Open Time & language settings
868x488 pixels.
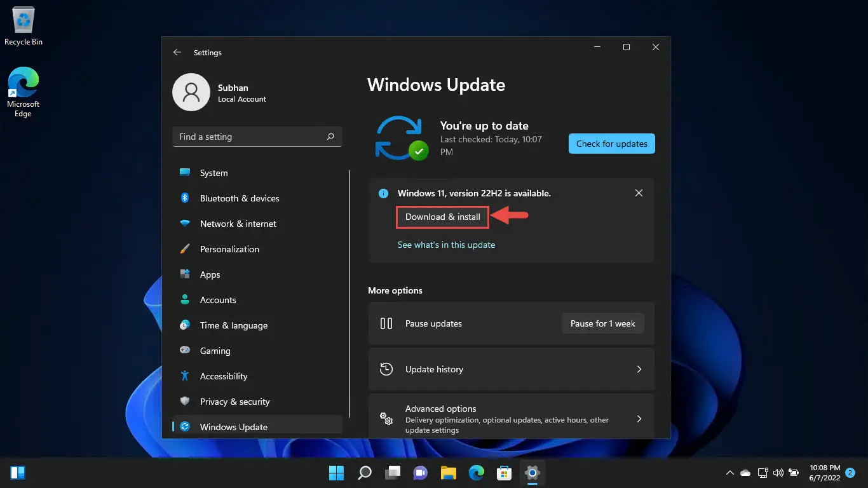click(257, 325)
